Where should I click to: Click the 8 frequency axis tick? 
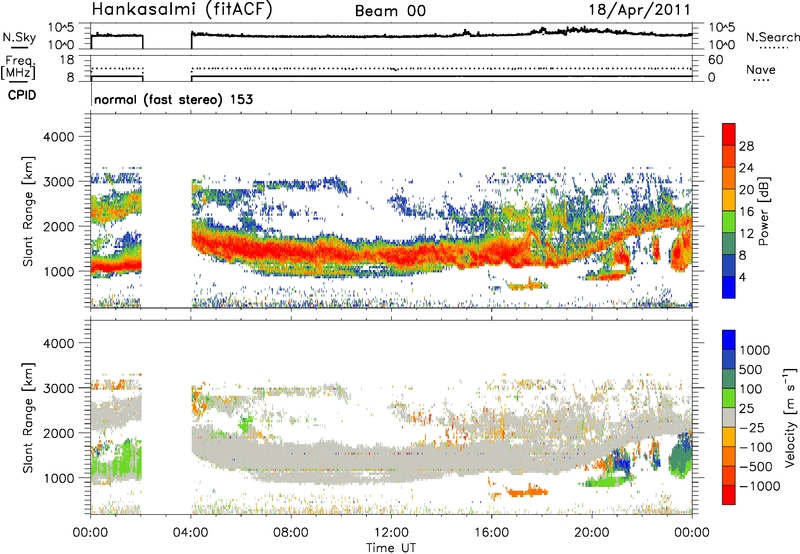pyautogui.click(x=70, y=78)
